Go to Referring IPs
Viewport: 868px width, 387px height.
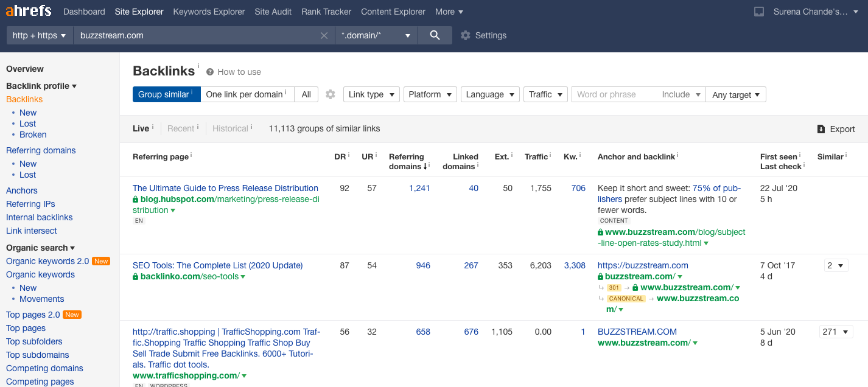[30, 204]
